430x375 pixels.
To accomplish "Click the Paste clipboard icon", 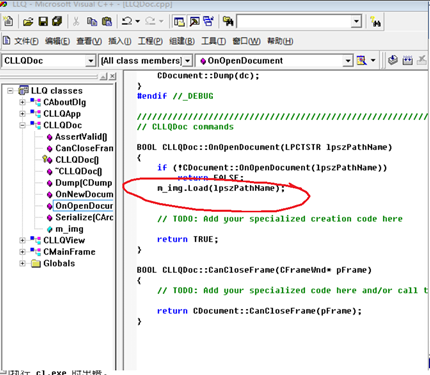I will [107, 22].
